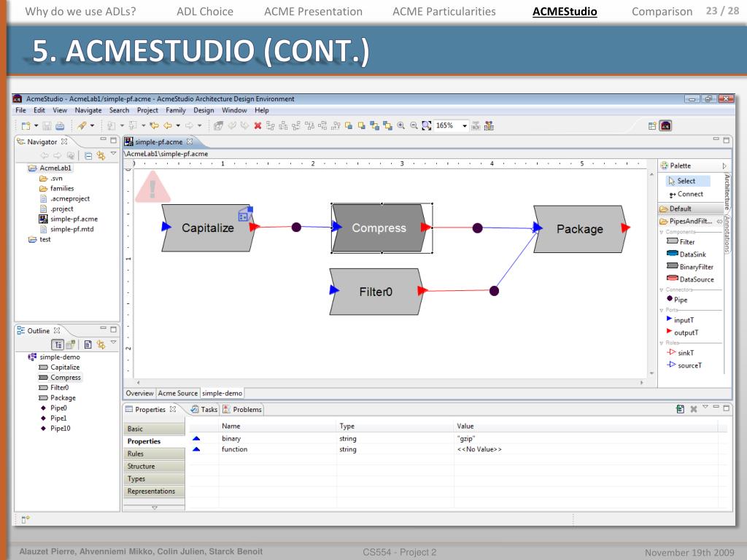Open the File menu
Screen dimensions: 747x560
(x=21, y=110)
